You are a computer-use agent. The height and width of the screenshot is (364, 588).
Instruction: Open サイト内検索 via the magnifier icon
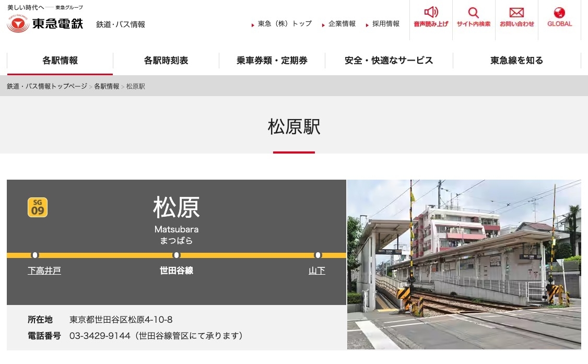(x=473, y=11)
